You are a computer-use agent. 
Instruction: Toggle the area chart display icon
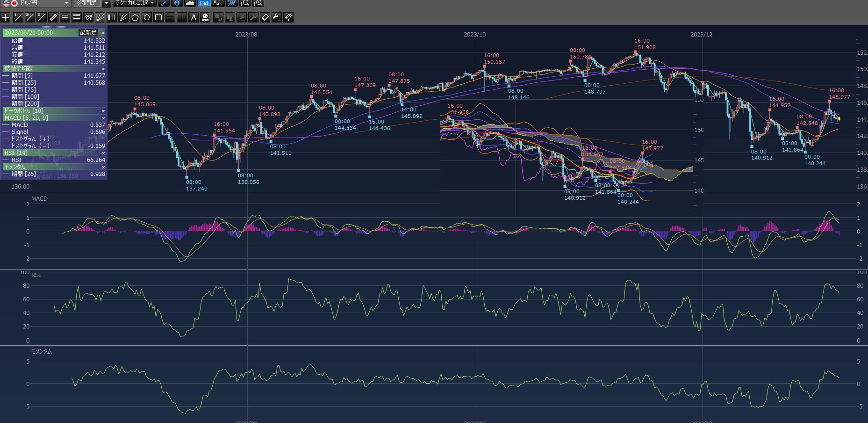190,3
